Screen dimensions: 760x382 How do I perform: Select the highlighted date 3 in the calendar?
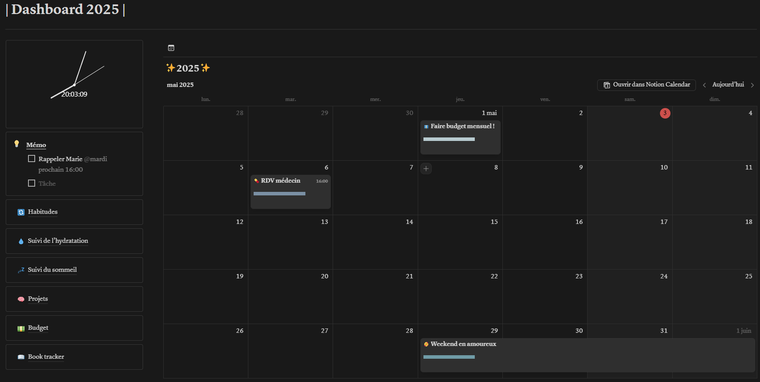point(665,113)
